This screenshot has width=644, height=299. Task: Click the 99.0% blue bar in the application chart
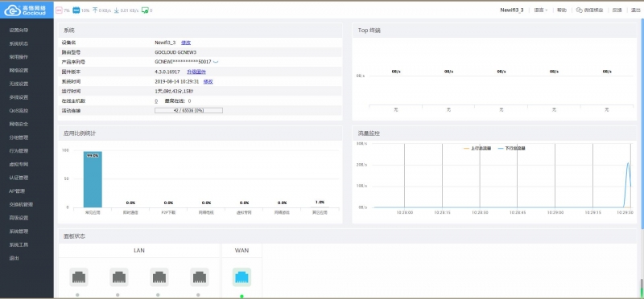click(93, 179)
